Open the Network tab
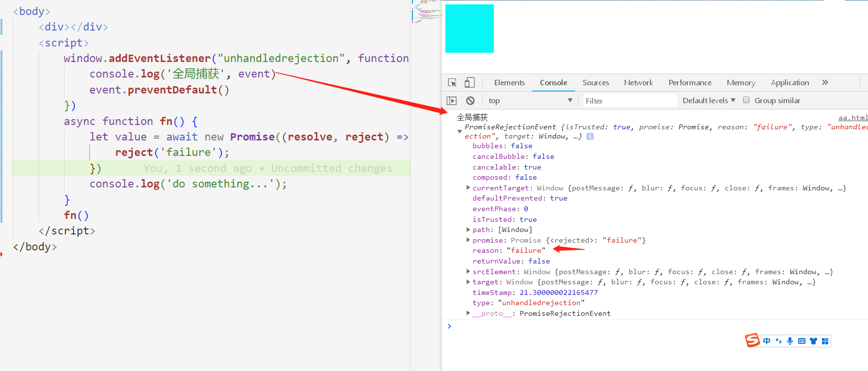Image resolution: width=868 pixels, height=371 pixels. click(638, 83)
